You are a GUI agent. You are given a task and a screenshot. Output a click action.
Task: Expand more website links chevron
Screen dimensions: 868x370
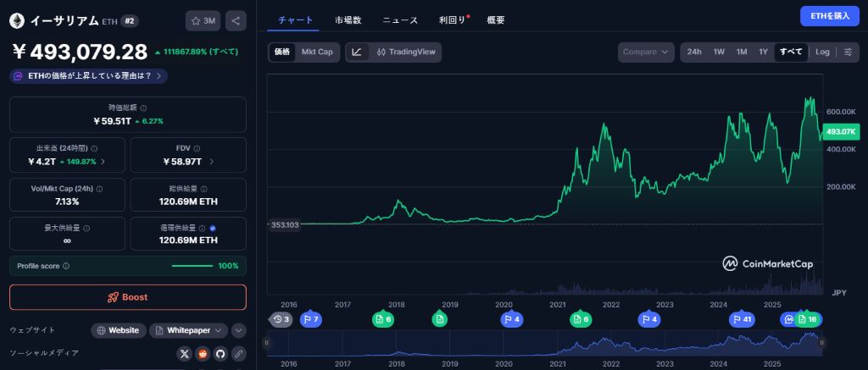click(239, 330)
